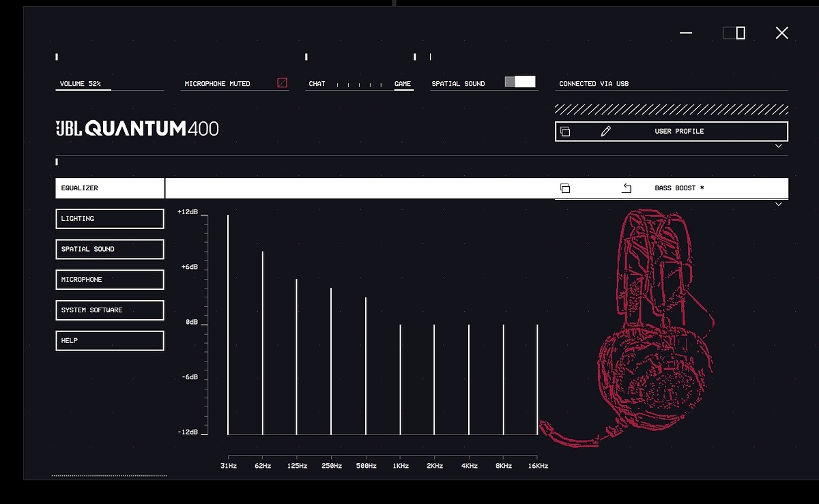Click the +12dB axis label

click(188, 212)
